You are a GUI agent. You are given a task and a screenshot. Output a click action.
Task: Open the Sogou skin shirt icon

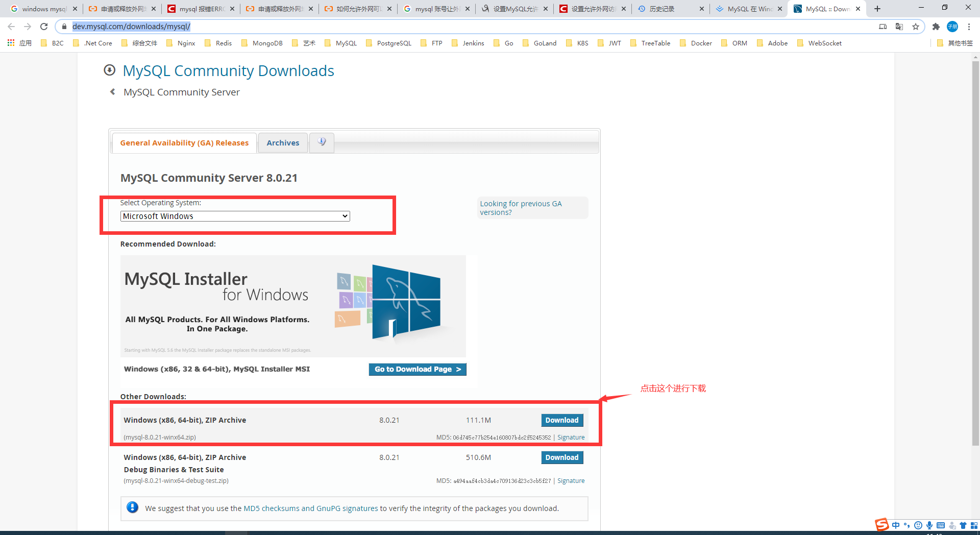pyautogui.click(x=963, y=525)
